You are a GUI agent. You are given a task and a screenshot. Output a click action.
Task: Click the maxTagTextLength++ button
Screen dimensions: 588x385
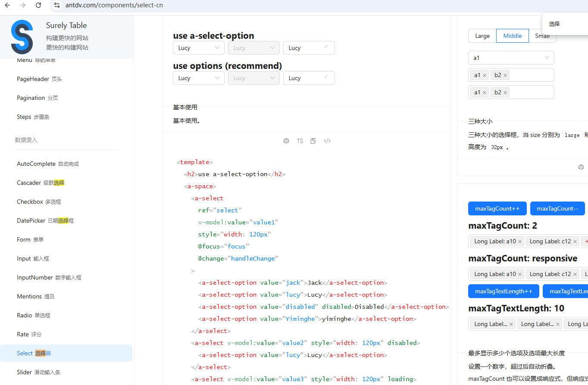[504, 291]
